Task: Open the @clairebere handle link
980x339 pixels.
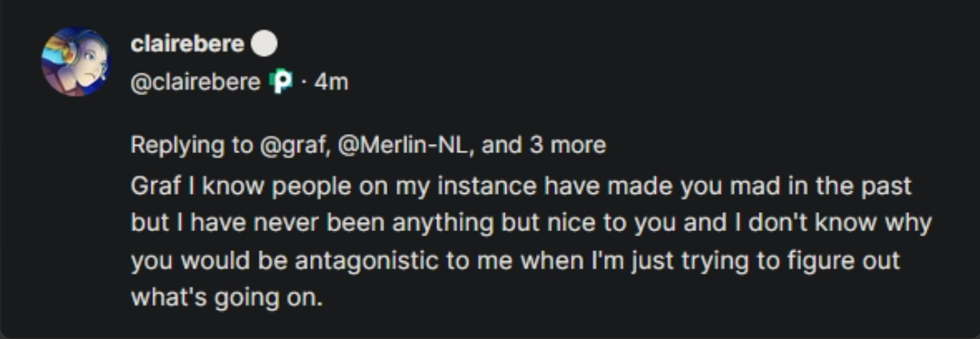Action: pos(196,82)
